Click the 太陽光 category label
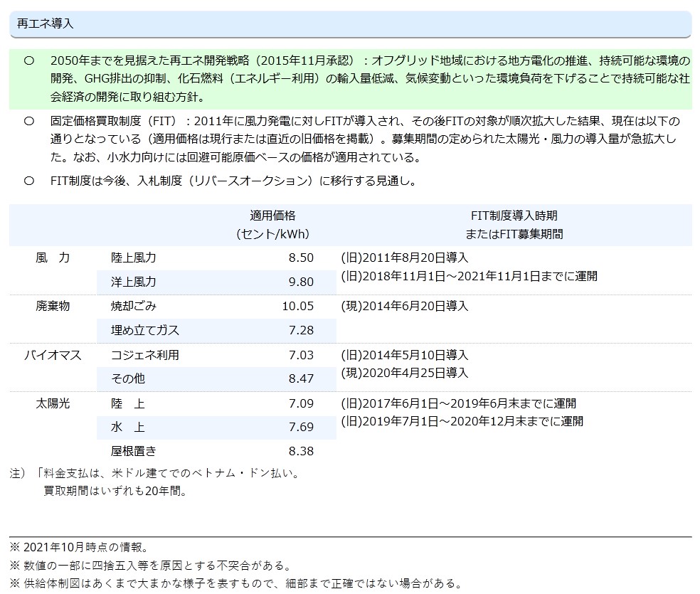The width and height of the screenshot is (700, 594). 53,403
